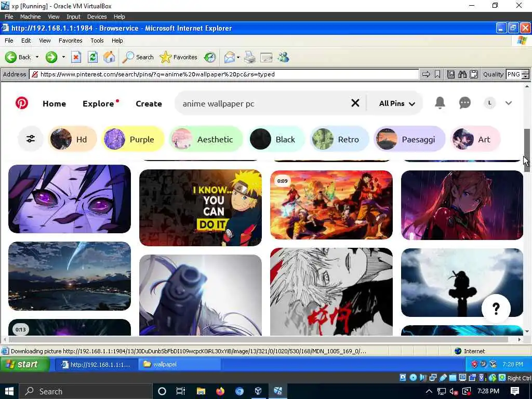Select the Aesthetic filter chip
The width and height of the screenshot is (532, 399).
tap(206, 139)
